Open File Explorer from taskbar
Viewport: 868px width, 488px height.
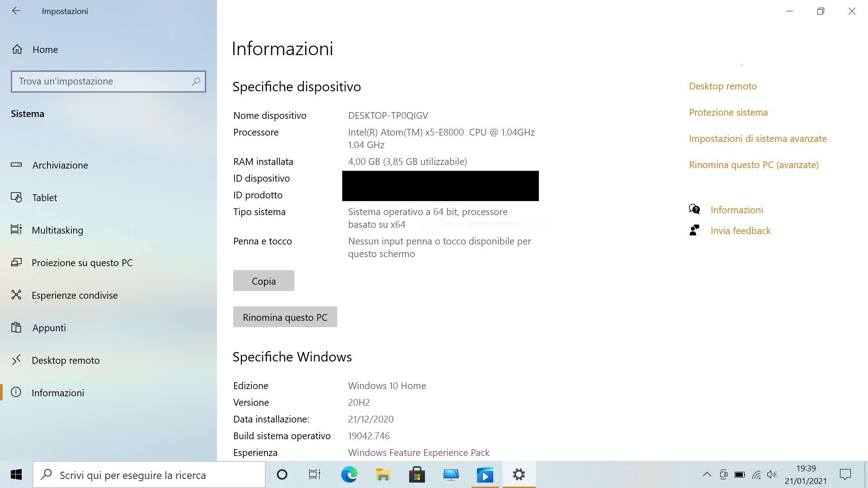tap(383, 474)
